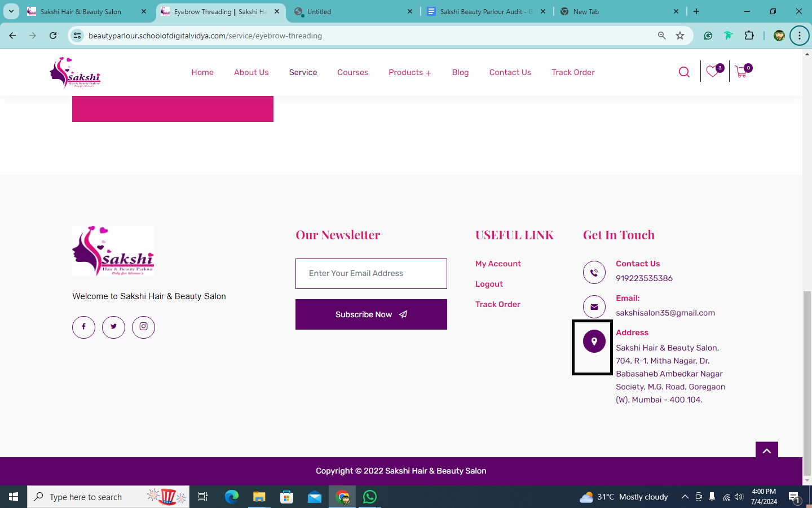Click the phone icon beside Contact Us

click(594, 273)
